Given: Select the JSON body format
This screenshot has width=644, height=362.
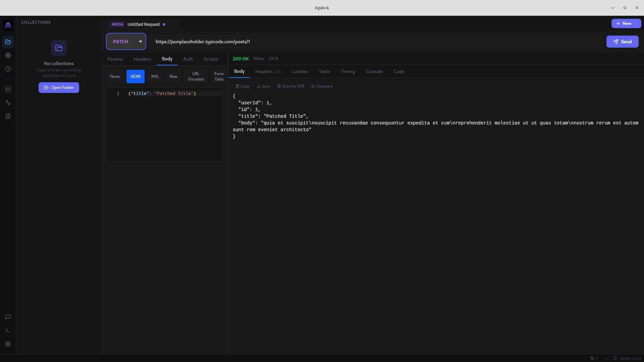Looking at the screenshot, I should pyautogui.click(x=135, y=76).
